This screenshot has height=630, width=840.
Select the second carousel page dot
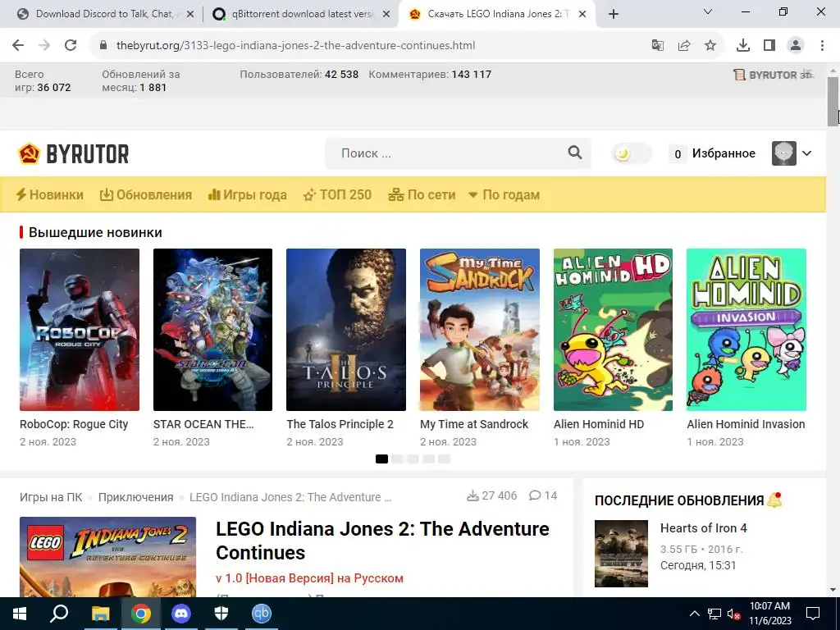pyautogui.click(x=397, y=459)
